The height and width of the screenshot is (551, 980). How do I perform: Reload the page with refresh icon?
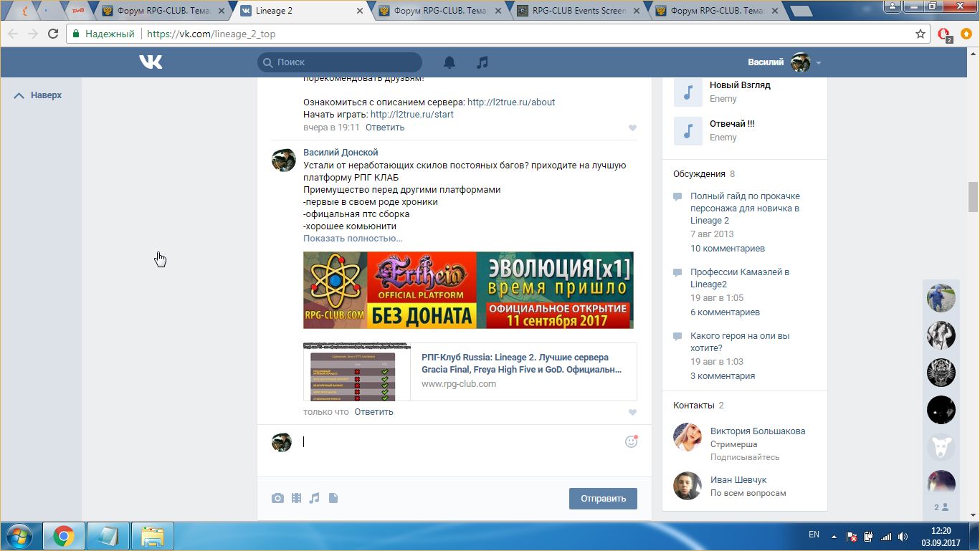coord(53,34)
